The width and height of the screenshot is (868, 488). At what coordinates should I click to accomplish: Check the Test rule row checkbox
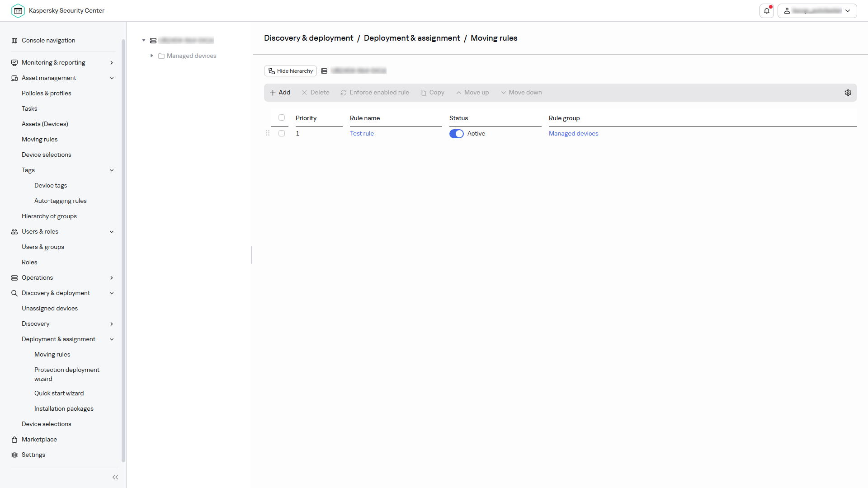click(282, 133)
